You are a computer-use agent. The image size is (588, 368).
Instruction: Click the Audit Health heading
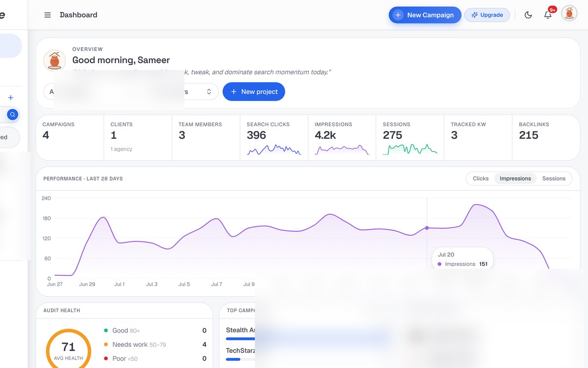point(62,311)
